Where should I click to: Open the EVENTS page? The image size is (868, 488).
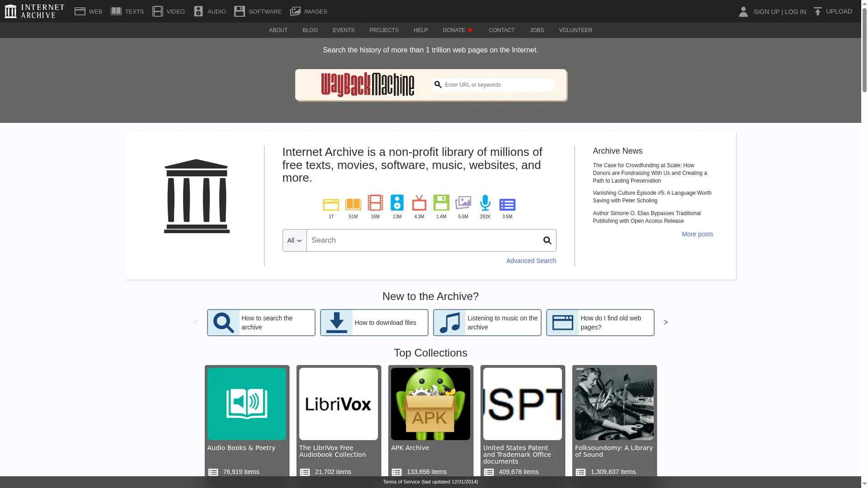click(x=344, y=30)
